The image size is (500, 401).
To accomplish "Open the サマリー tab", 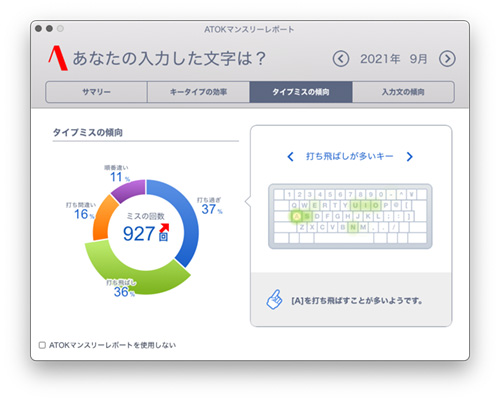I will 96,92.
